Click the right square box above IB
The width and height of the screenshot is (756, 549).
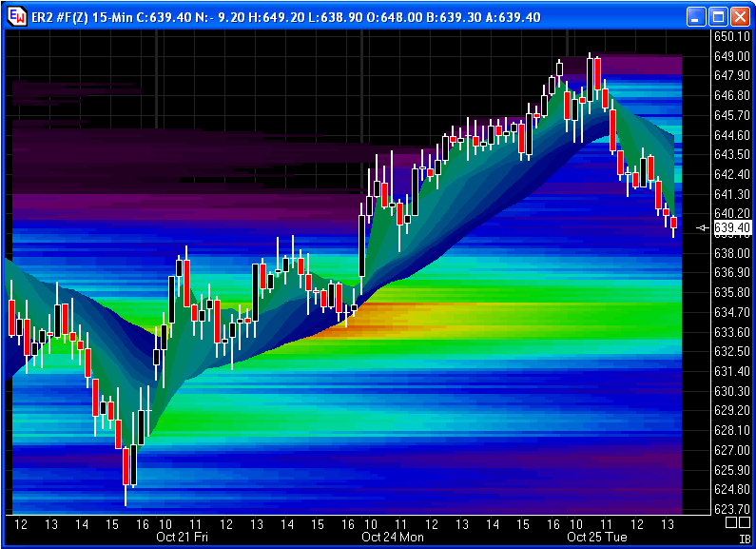point(744,522)
